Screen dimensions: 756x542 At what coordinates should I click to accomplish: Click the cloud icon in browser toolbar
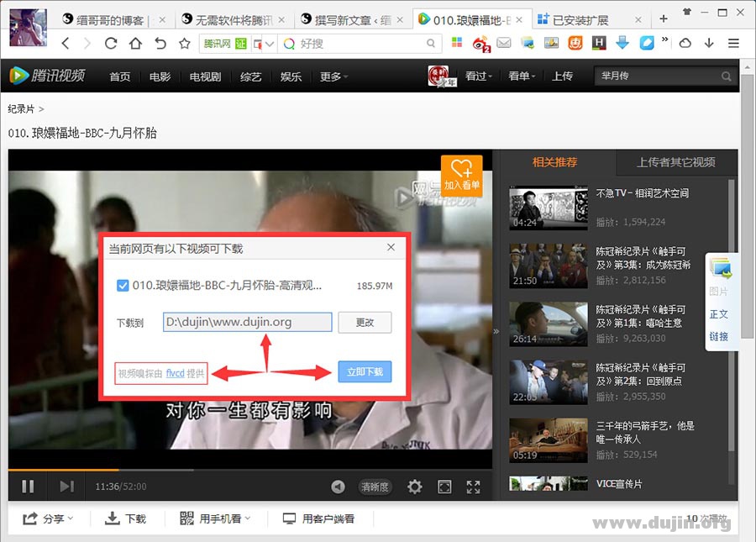click(685, 44)
